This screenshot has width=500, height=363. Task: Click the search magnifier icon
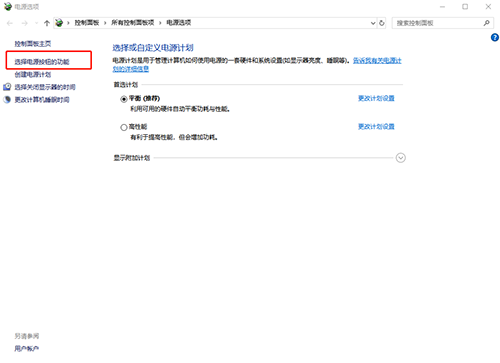pos(487,23)
